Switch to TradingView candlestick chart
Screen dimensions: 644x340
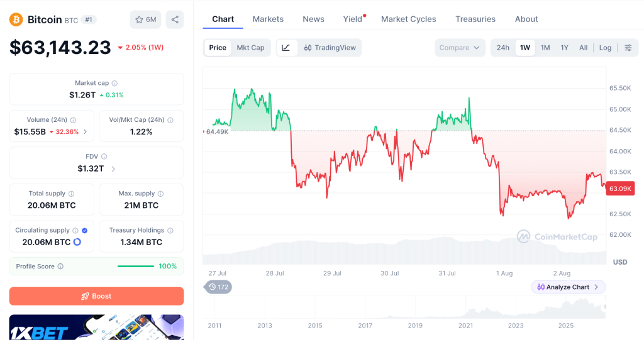330,48
